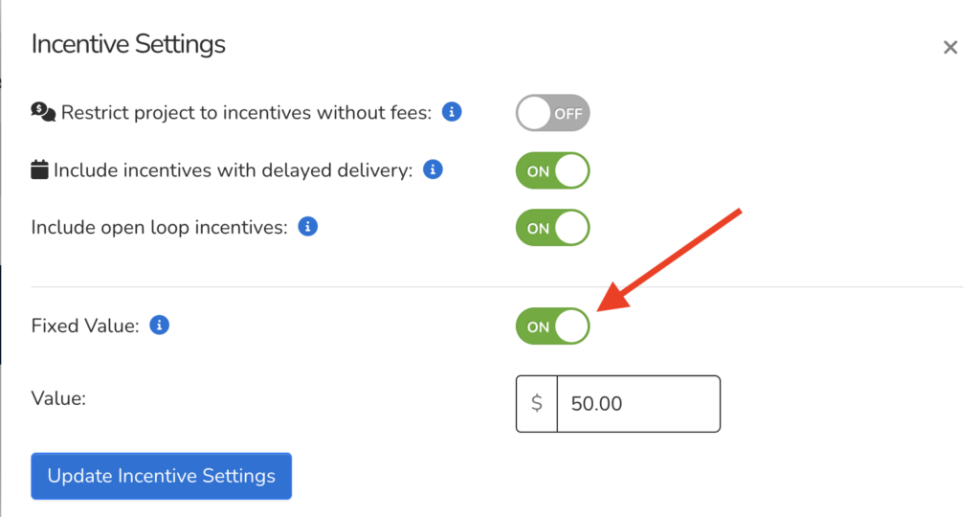The image size is (980, 517).
Task: Click the Fixed Value info icon
Action: coord(160,326)
